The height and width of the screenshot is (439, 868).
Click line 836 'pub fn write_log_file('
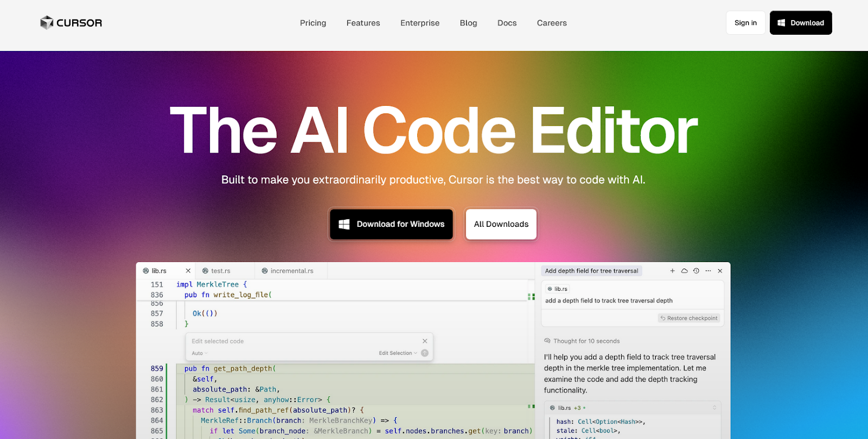[x=228, y=295]
